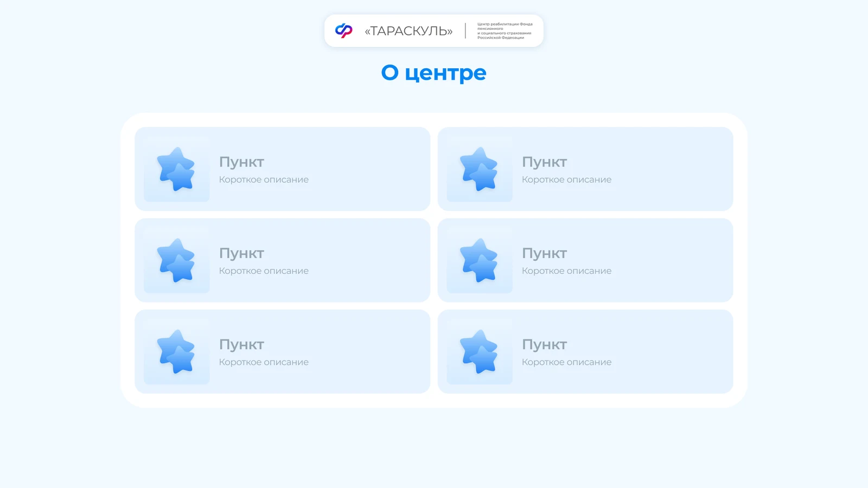The width and height of the screenshot is (868, 488).
Task: Select "Пункт" title in bottom-right card
Action: pos(544,345)
